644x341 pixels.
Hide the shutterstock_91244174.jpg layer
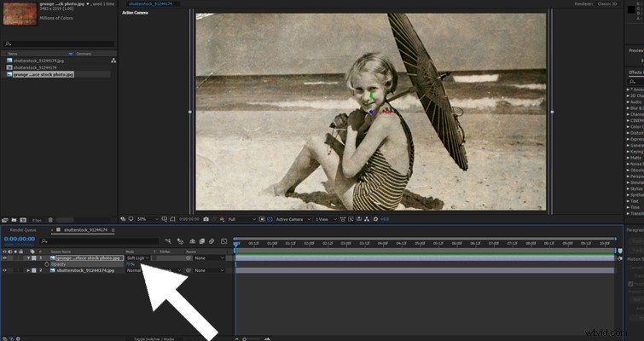point(4,270)
